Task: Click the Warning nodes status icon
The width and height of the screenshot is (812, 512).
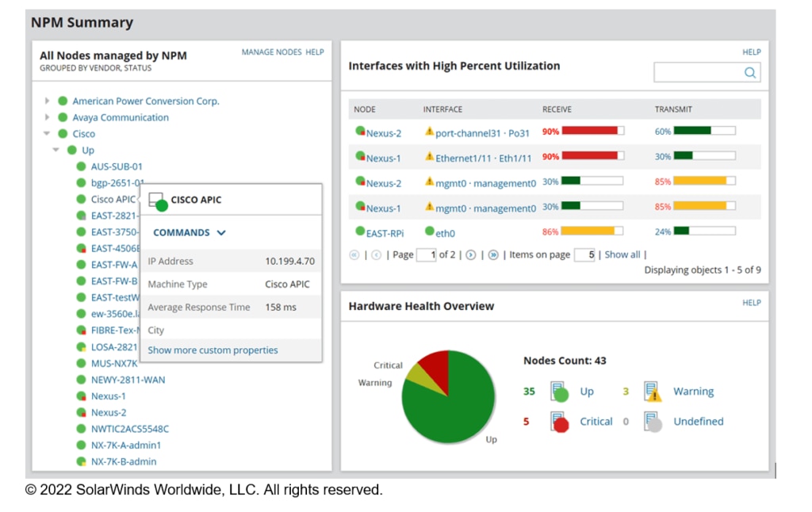Action: tap(653, 392)
